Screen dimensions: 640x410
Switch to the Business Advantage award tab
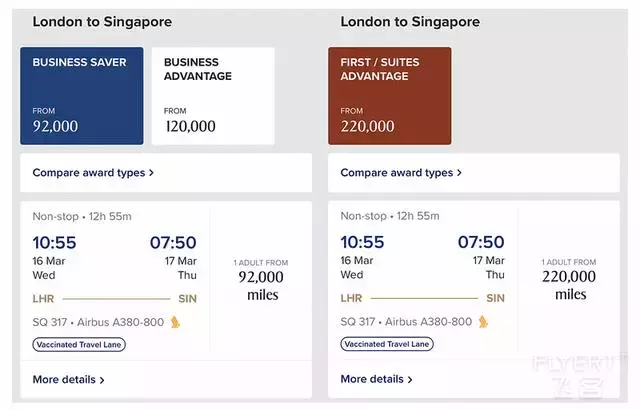(x=213, y=95)
